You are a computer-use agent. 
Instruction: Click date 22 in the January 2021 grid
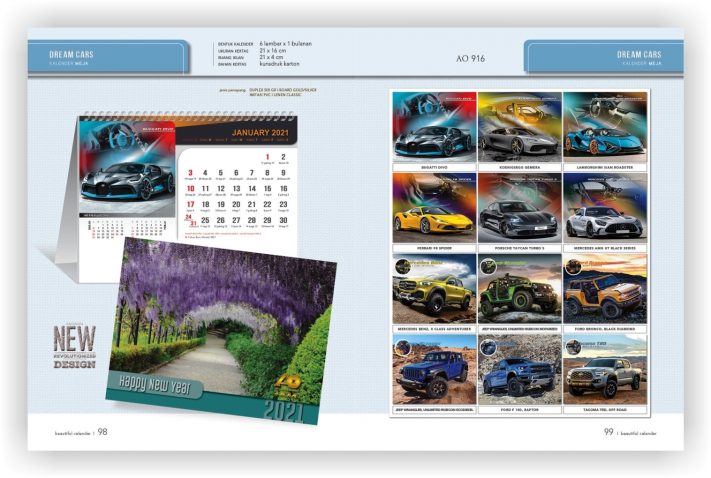point(268,205)
